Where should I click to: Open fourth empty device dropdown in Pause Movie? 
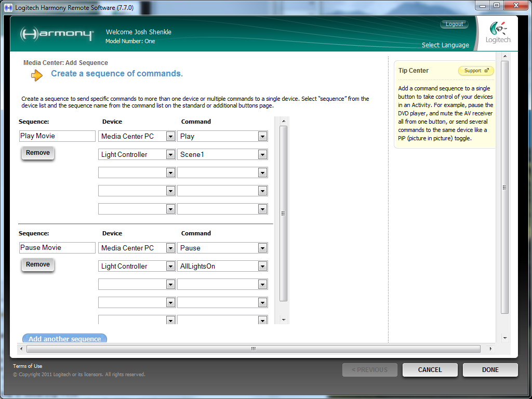pyautogui.click(x=137, y=303)
